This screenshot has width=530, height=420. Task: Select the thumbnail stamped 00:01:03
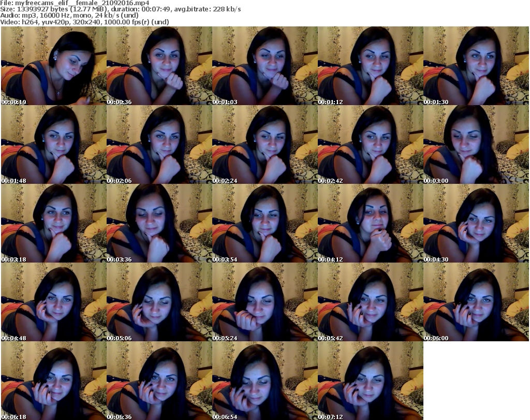pos(264,66)
